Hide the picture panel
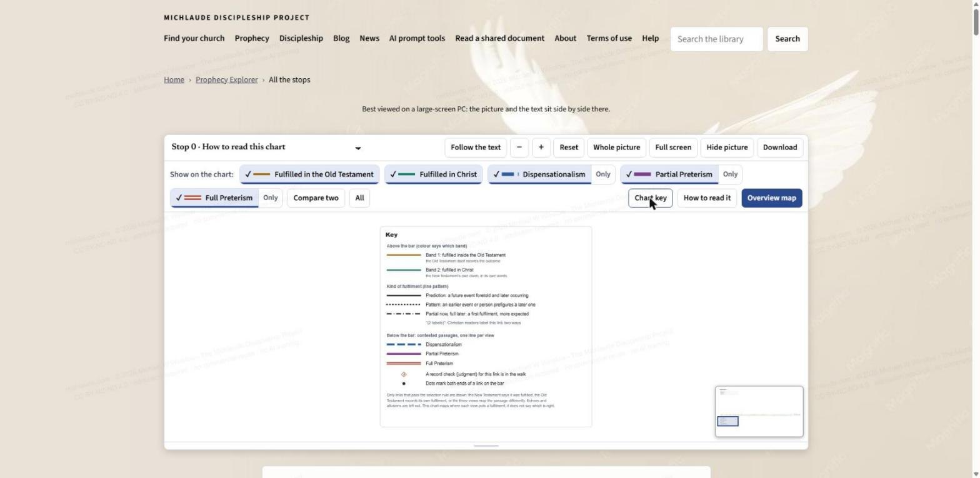Image resolution: width=980 pixels, height=478 pixels. 727,148
